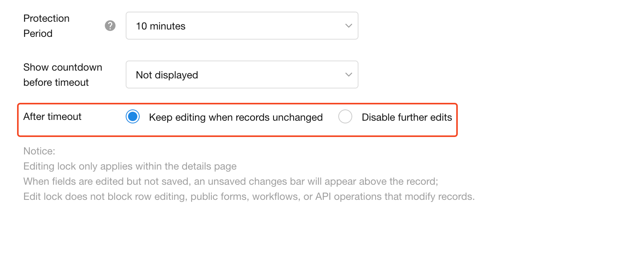Click the 'Protection Period' field label
644x260 pixels.
pos(46,26)
